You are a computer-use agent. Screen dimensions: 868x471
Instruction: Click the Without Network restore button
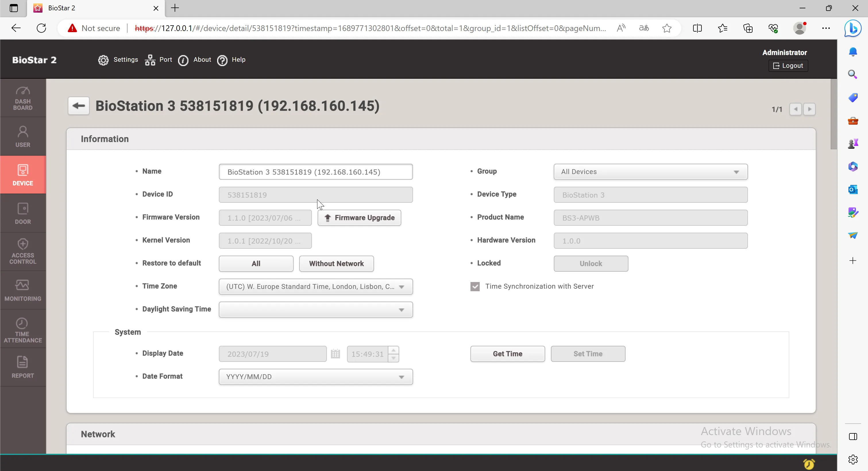[336, 263]
